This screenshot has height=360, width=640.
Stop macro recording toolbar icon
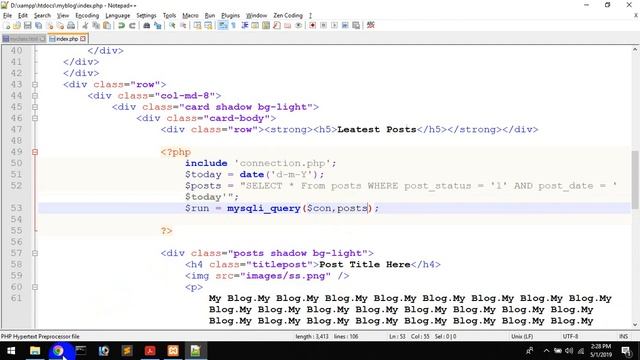coord(323,25)
